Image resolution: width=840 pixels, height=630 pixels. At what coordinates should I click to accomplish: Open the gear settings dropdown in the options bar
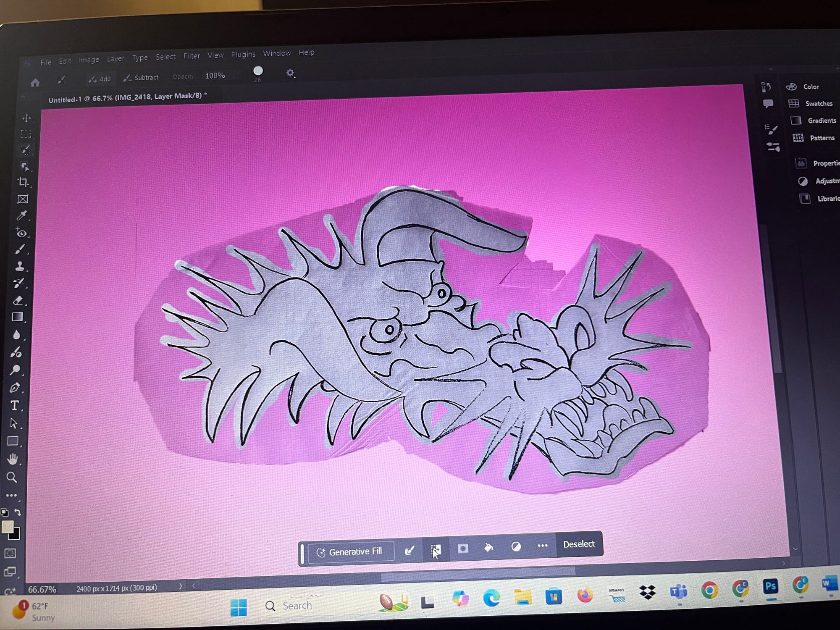coord(290,73)
